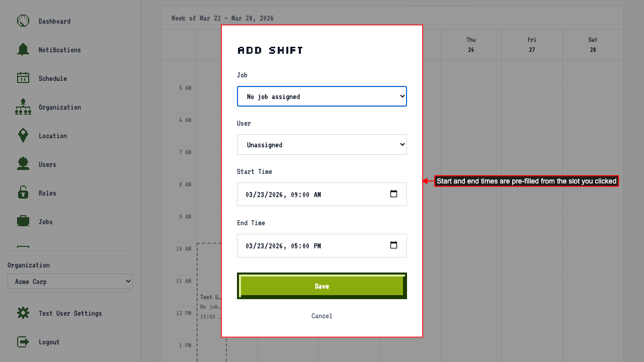
Task: Click the Location pin icon
Action: click(23, 135)
